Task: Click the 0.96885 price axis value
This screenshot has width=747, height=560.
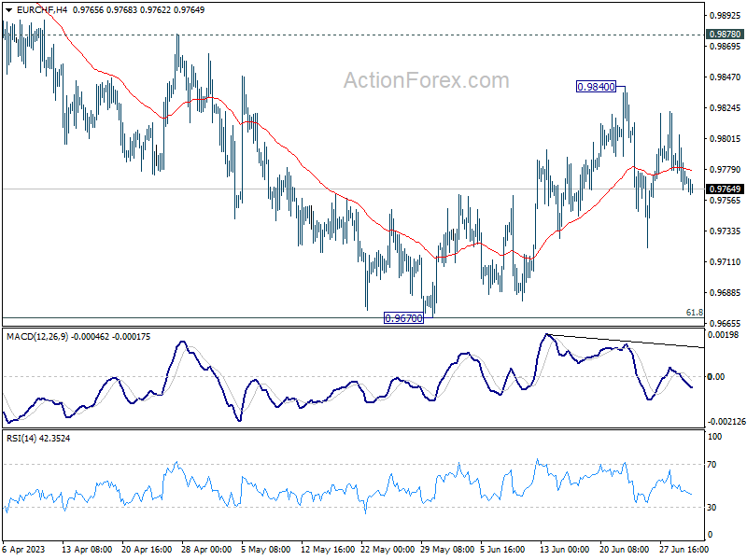Action: point(726,293)
